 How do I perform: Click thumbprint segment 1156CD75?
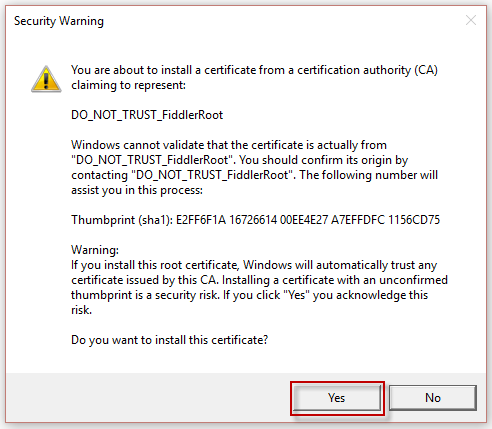click(414, 220)
